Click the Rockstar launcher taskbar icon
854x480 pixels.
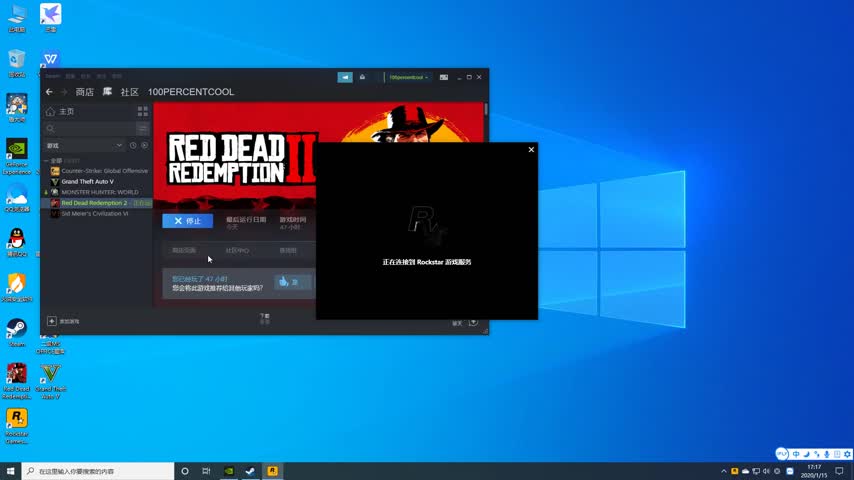(272, 471)
